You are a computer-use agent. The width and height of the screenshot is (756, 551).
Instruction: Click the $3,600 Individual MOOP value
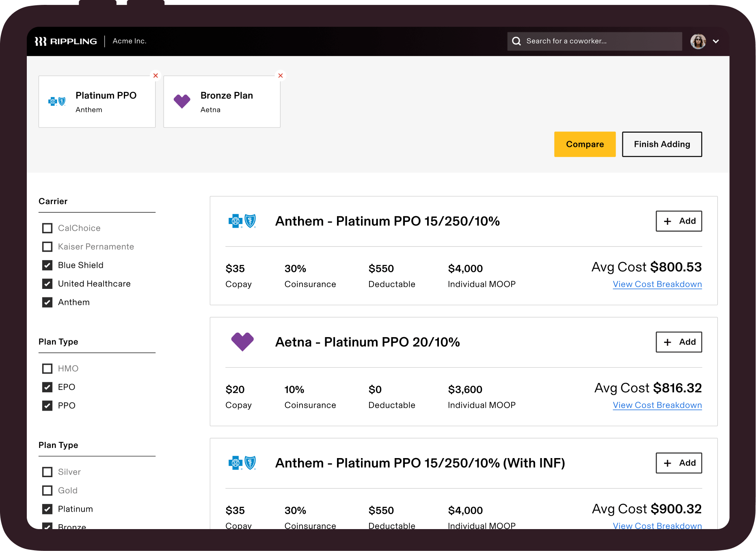coord(465,390)
